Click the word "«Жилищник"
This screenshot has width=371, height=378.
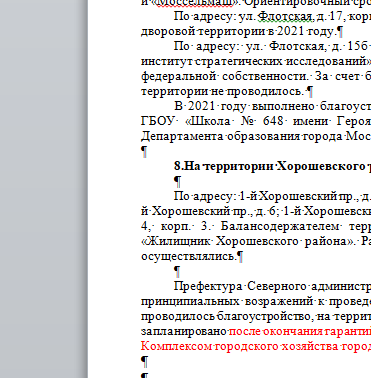pyautogui.click(x=176, y=241)
